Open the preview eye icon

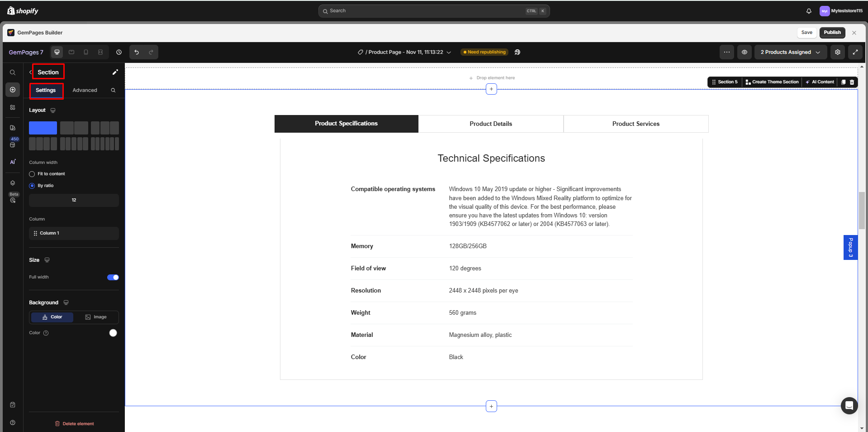tap(744, 52)
